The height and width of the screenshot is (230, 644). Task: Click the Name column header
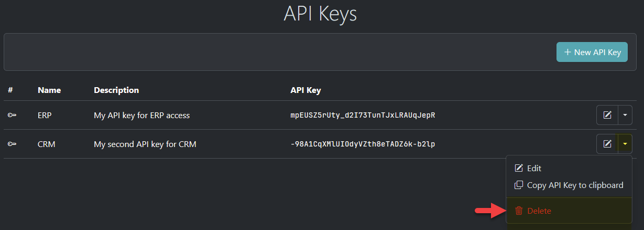click(x=49, y=90)
